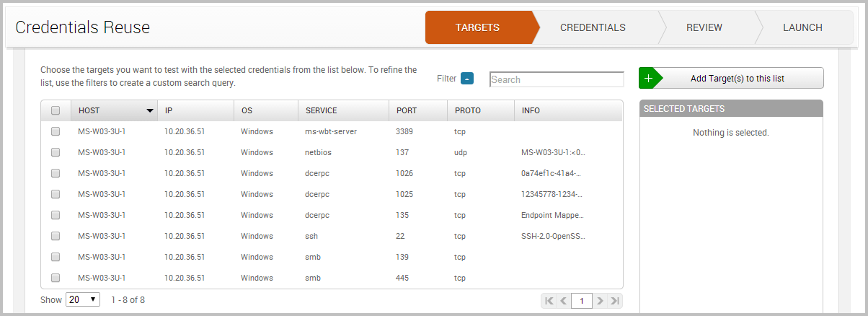
Task: Collapse the Filter toggle icon
Action: [x=467, y=79]
